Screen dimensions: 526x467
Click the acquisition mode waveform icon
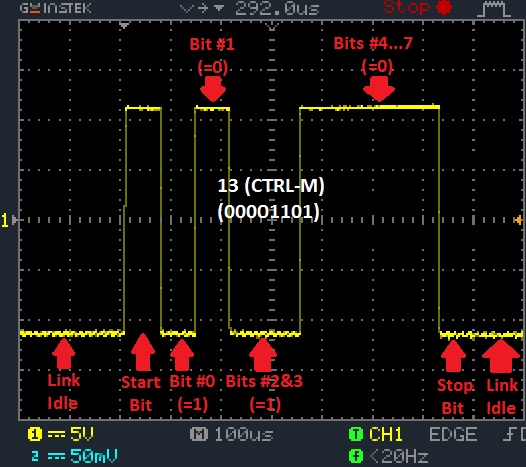[494, 9]
